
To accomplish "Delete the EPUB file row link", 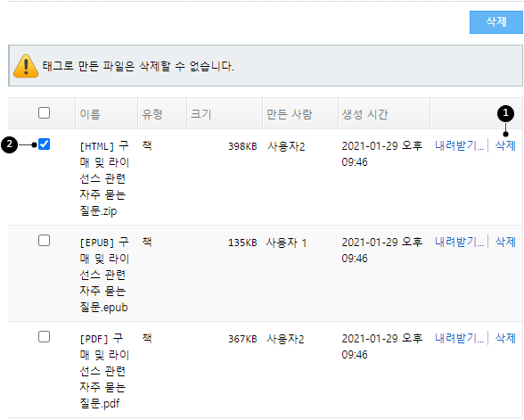I will click(505, 243).
